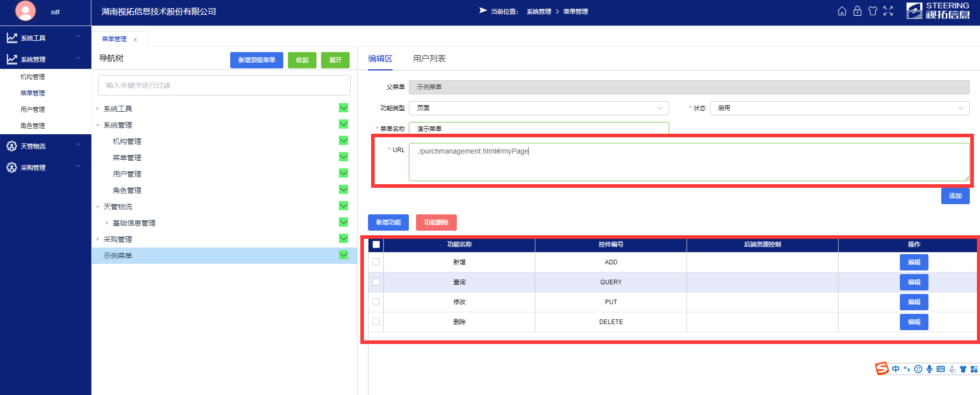Click the red 功能删除 button
Image resolution: width=980 pixels, height=395 pixels.
pos(436,223)
